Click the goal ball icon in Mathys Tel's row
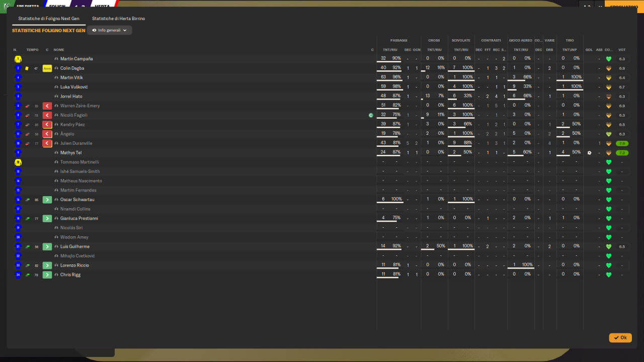Image resolution: width=644 pixels, height=362 pixels. click(x=589, y=153)
